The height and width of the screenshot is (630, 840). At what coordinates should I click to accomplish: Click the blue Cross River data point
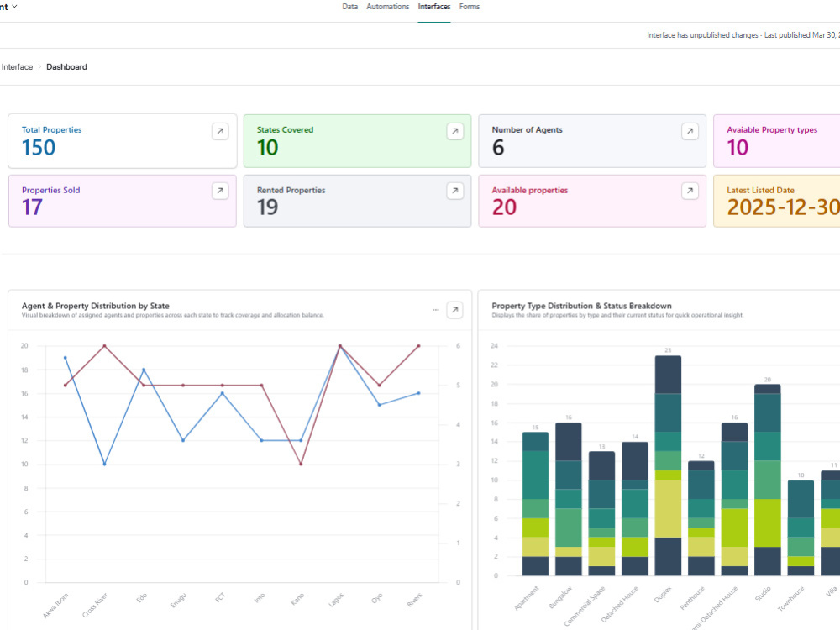coord(104,464)
